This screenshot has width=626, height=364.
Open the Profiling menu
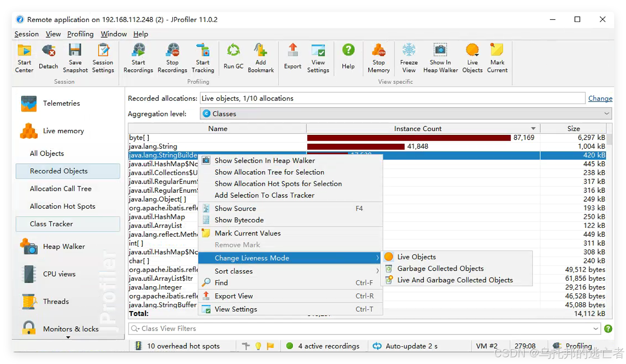[80, 34]
